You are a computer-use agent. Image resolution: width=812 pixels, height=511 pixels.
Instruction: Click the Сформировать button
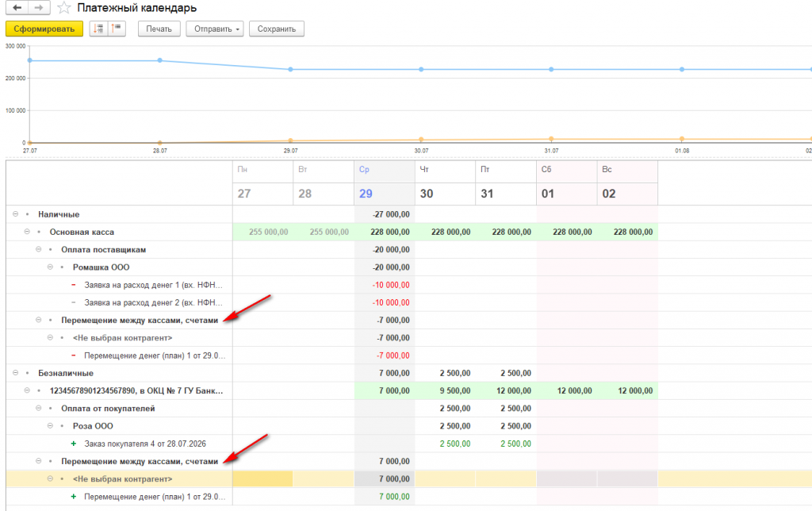[44, 29]
